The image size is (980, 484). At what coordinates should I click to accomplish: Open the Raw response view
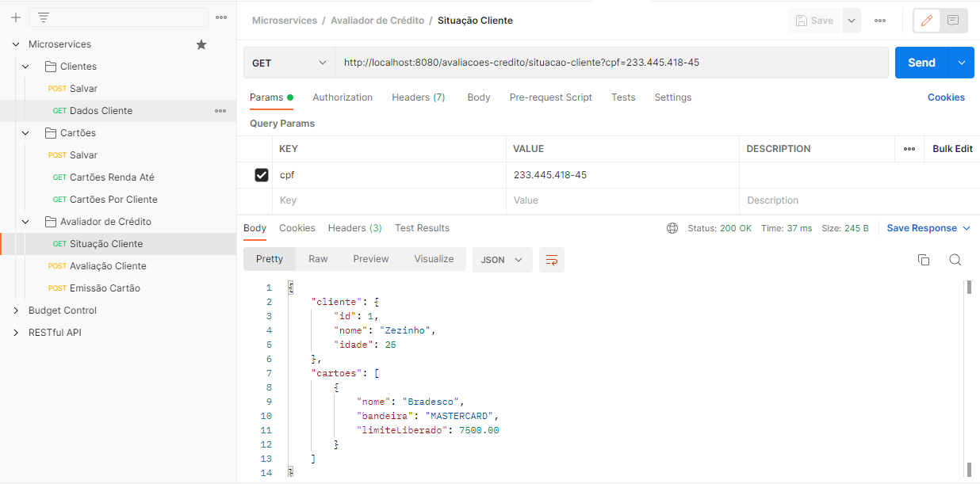[318, 258]
